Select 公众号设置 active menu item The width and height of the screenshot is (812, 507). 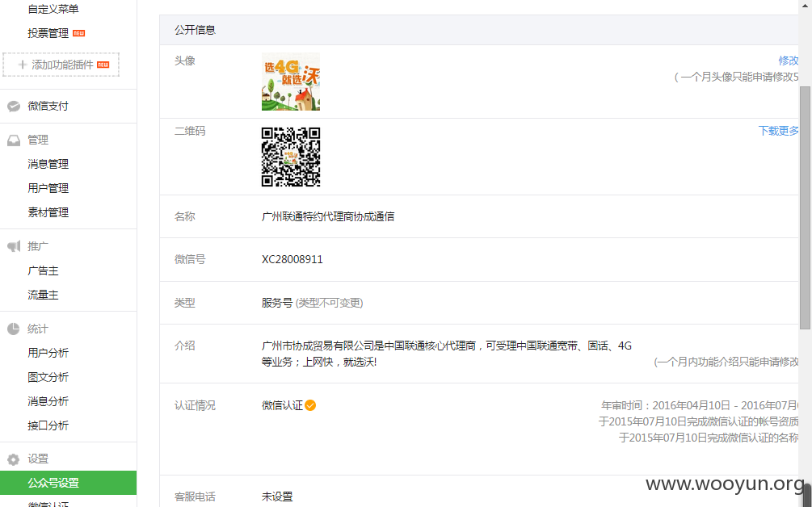click(x=69, y=483)
